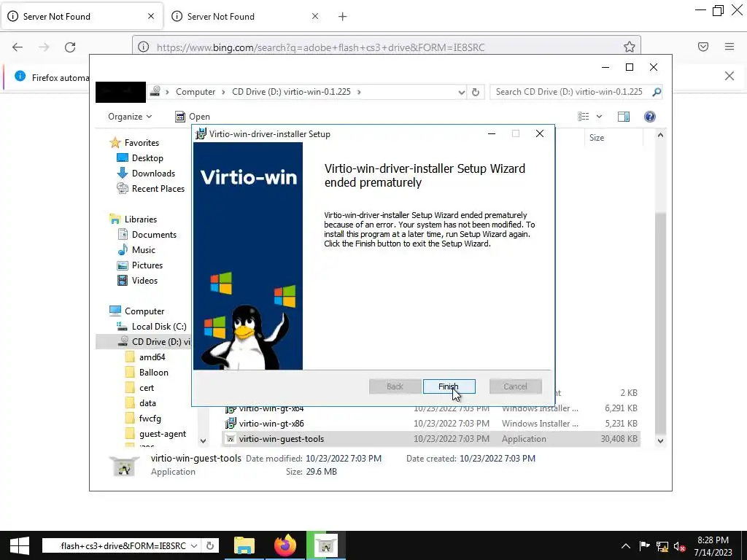Expand the view options dropdown arrow
This screenshot has height=560, width=747.
pyautogui.click(x=600, y=117)
